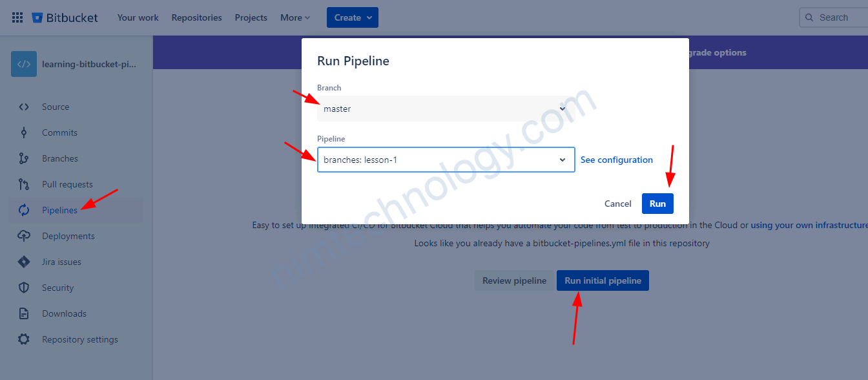
Task: Click the Bitbucket logo
Action: (x=65, y=17)
